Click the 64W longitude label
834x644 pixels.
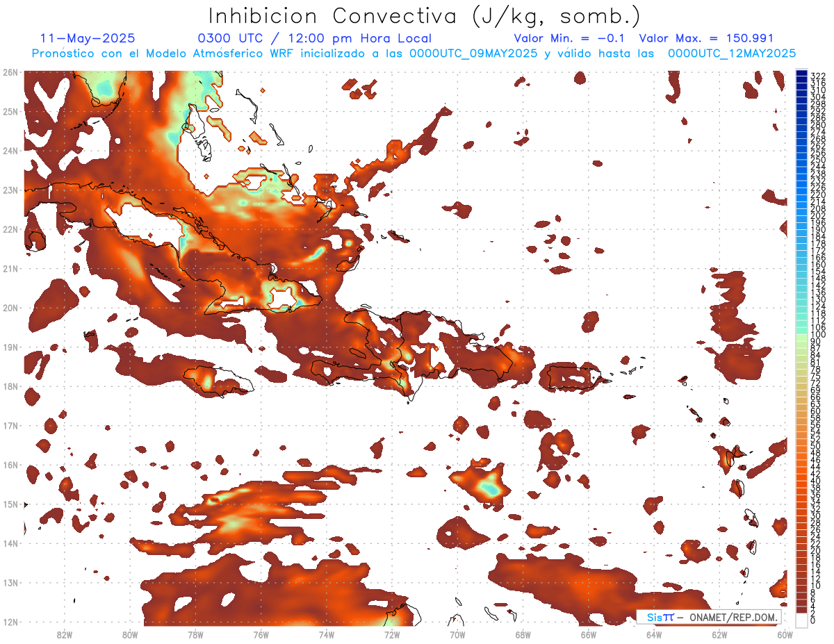tap(654, 634)
